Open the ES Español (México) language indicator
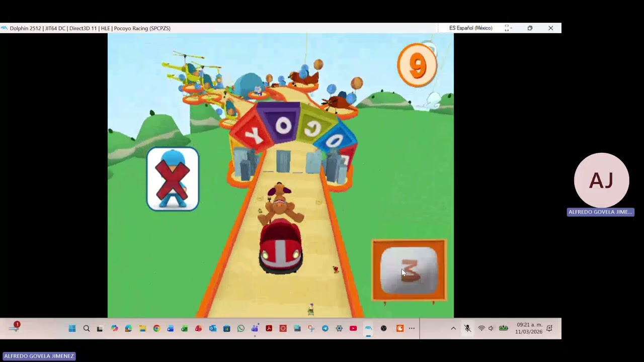The height and width of the screenshot is (362, 644). (471, 28)
